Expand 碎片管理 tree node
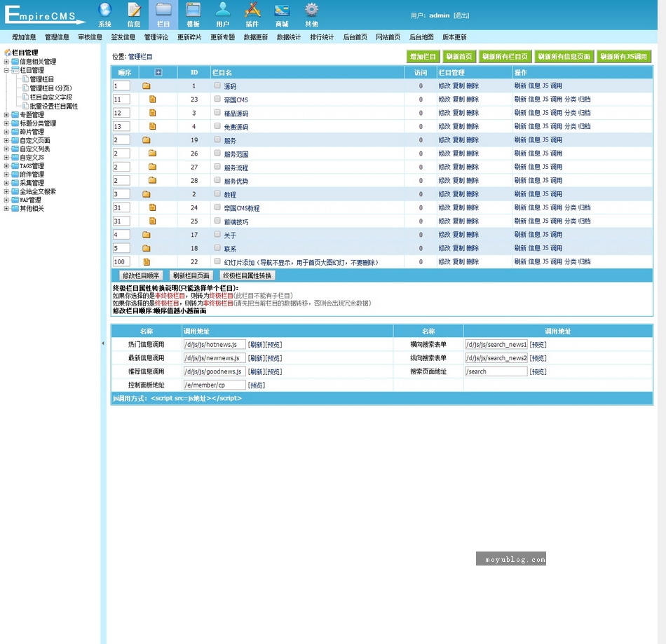666x644 pixels. (6, 132)
